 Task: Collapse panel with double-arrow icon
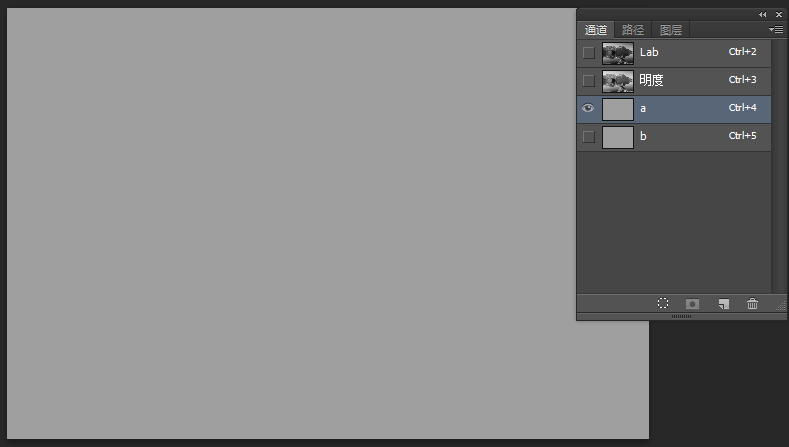pos(762,15)
